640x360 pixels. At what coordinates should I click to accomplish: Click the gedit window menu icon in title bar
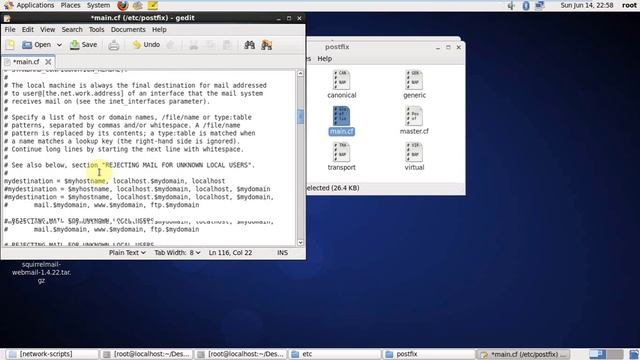pos(7,18)
